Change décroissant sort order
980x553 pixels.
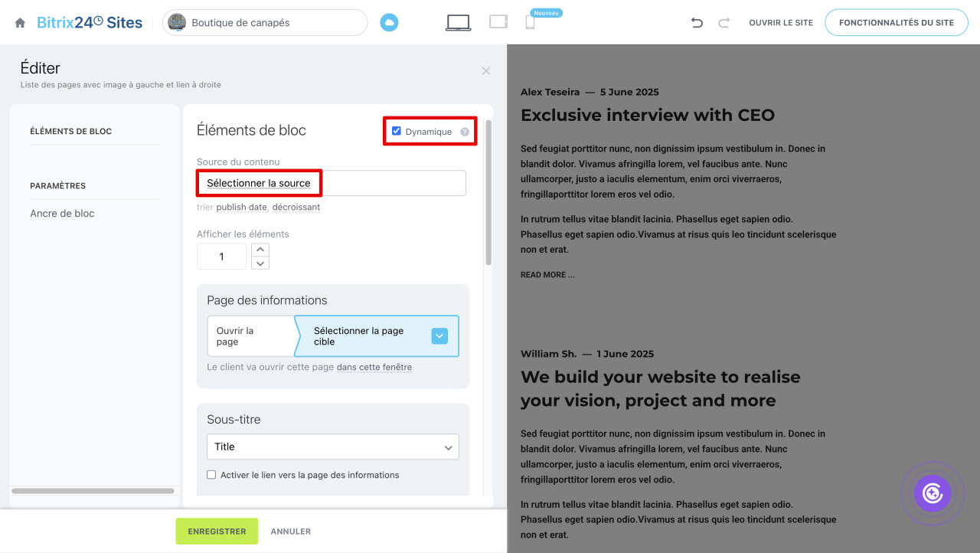coord(296,207)
